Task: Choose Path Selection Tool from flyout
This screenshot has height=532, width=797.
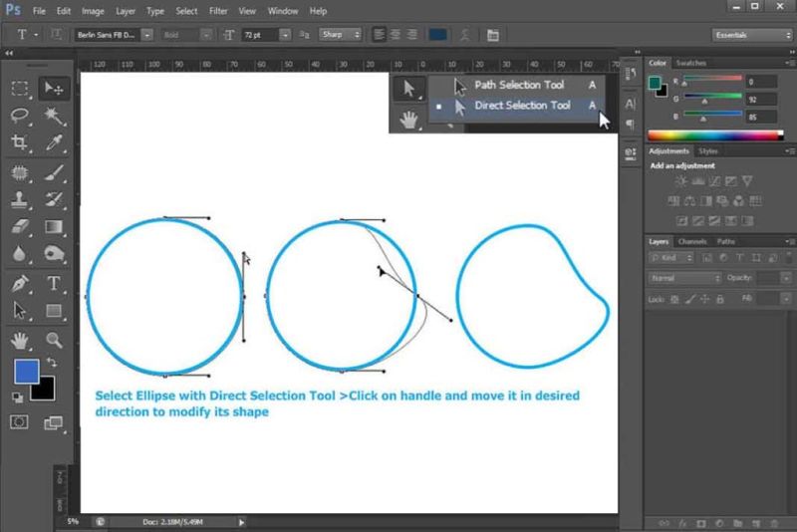Action: click(517, 85)
